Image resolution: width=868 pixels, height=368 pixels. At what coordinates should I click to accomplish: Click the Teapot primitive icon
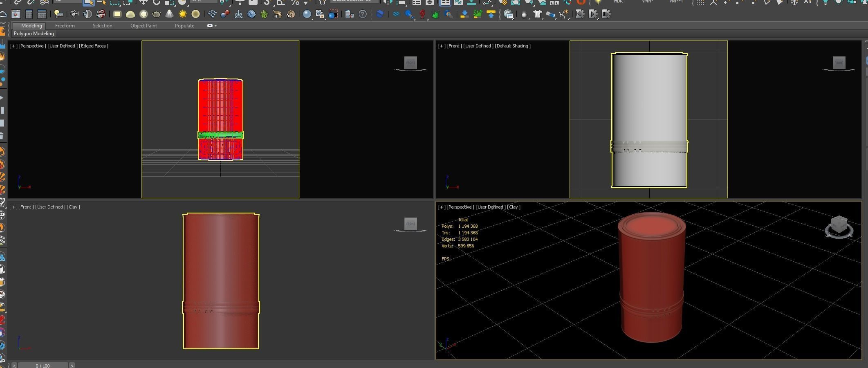(156, 14)
